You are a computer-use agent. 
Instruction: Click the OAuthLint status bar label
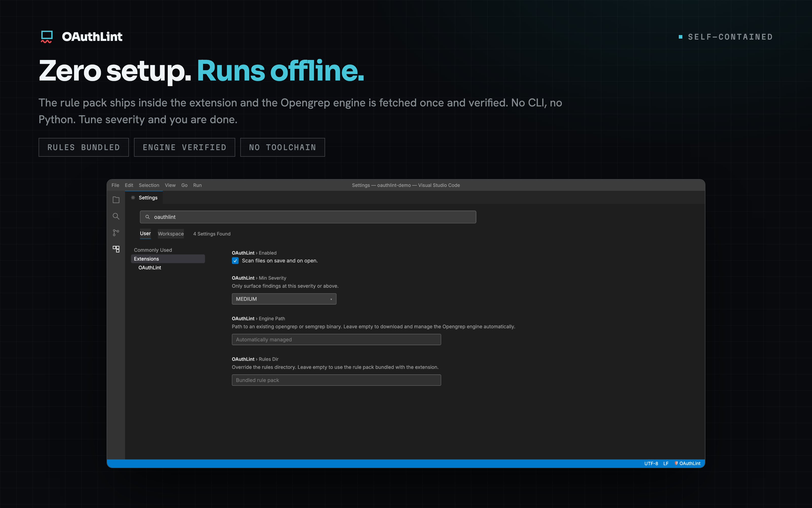(690, 463)
